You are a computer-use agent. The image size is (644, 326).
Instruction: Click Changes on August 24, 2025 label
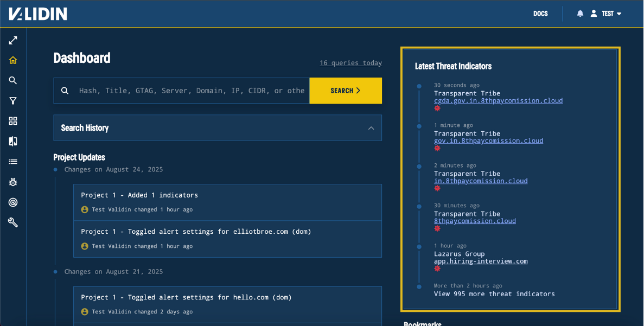point(113,170)
